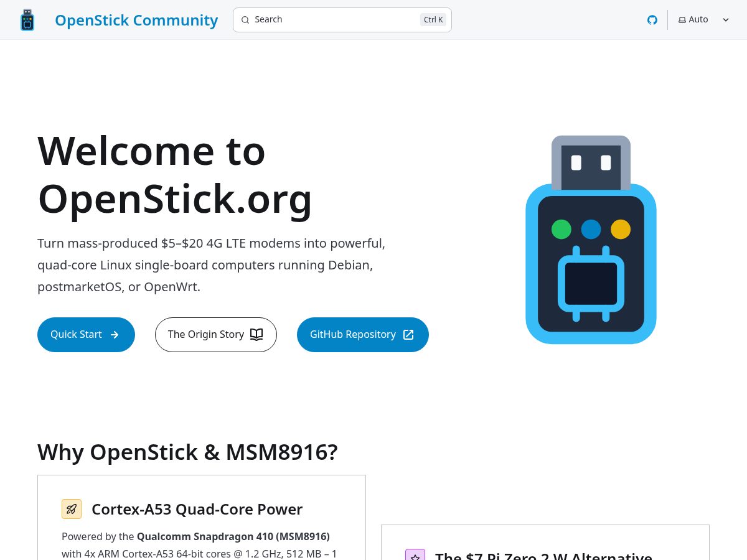Focus the Search input field

[342, 20]
